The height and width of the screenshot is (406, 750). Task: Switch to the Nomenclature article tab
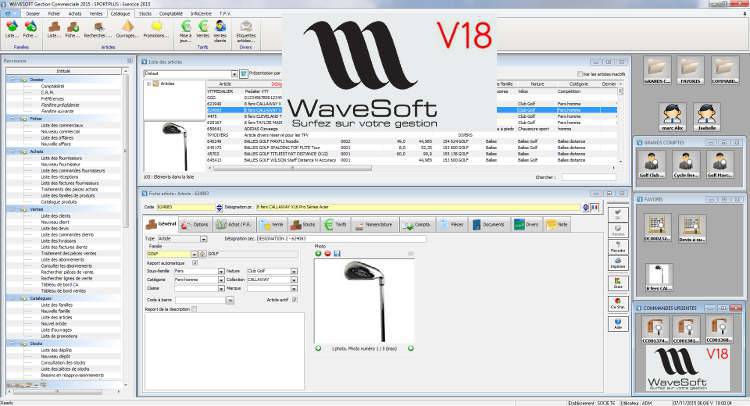click(375, 224)
